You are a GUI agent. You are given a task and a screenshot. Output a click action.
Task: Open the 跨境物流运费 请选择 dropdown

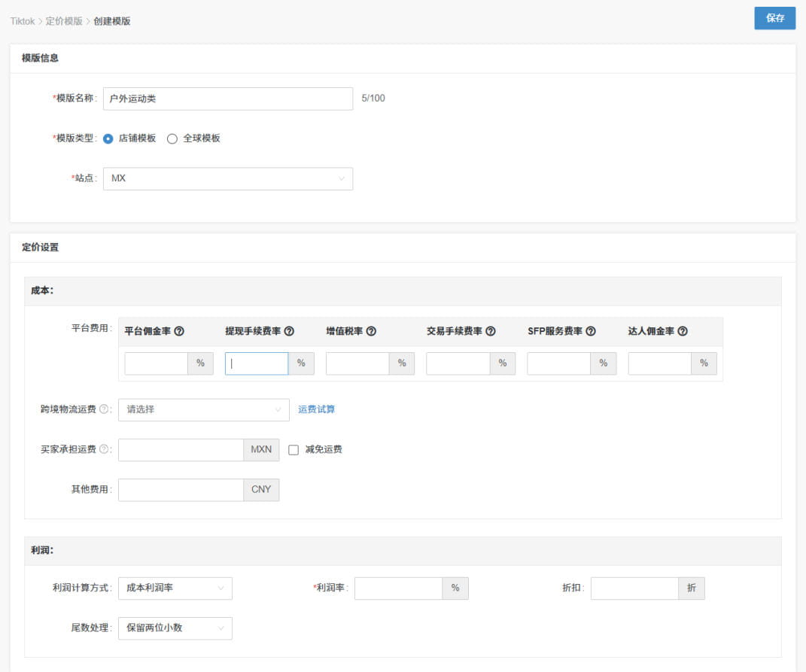coord(203,410)
